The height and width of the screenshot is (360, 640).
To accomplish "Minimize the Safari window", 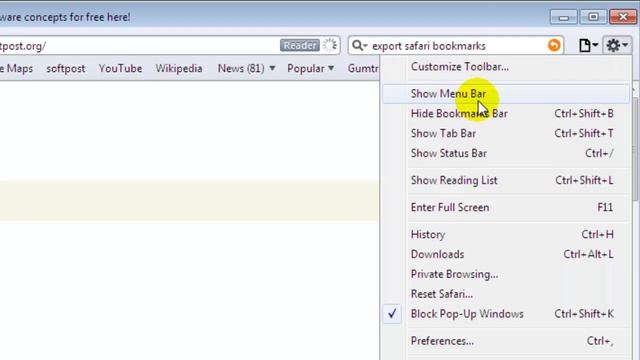I will coord(564,17).
